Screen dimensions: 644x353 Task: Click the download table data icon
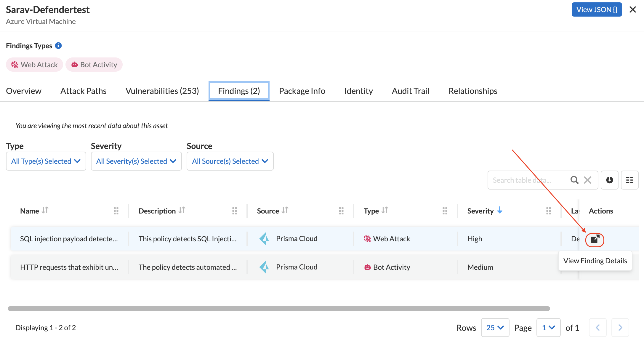coord(609,180)
